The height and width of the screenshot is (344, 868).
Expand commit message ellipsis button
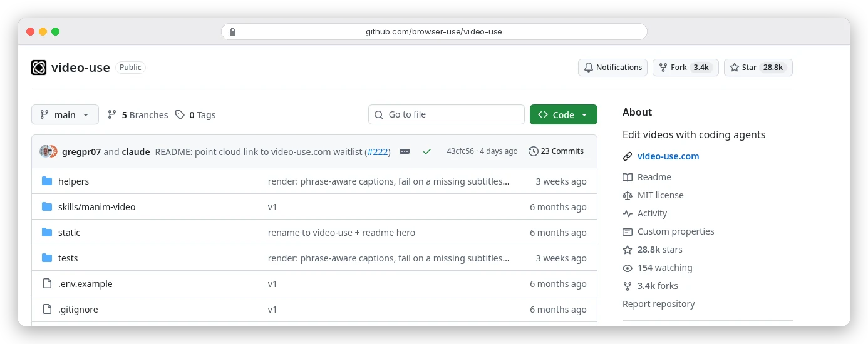[x=405, y=151]
